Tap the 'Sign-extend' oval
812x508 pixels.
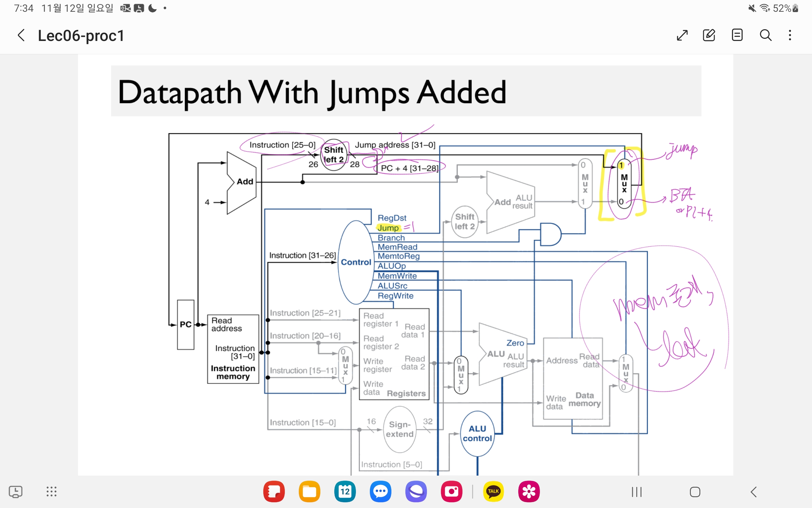click(400, 429)
